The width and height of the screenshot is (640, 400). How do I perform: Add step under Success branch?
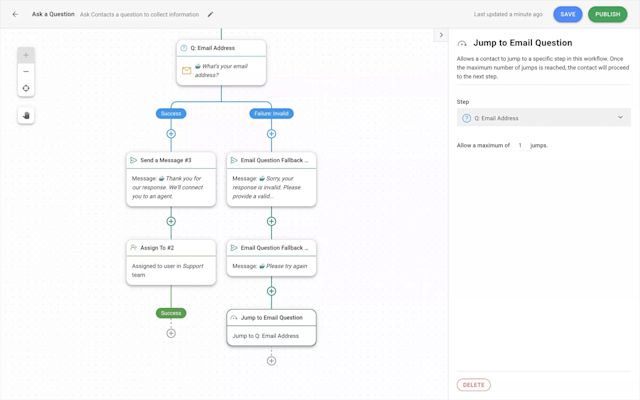pyautogui.click(x=171, y=133)
